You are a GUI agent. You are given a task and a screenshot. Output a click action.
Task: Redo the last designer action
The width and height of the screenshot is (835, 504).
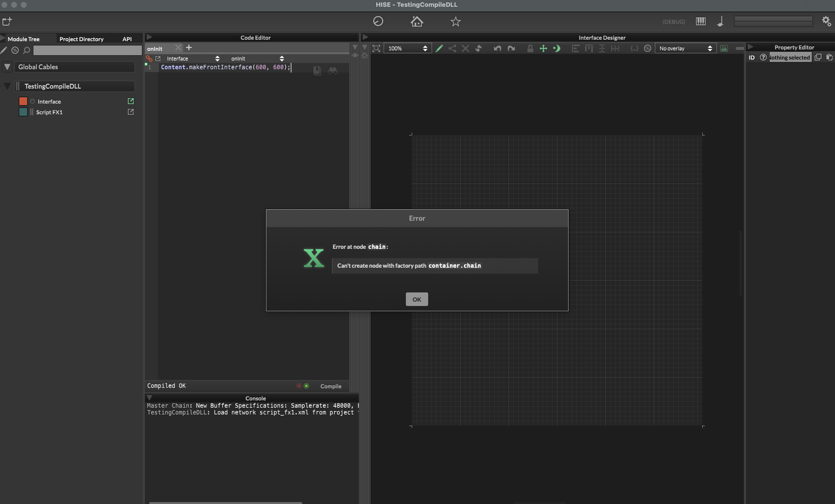pos(511,48)
